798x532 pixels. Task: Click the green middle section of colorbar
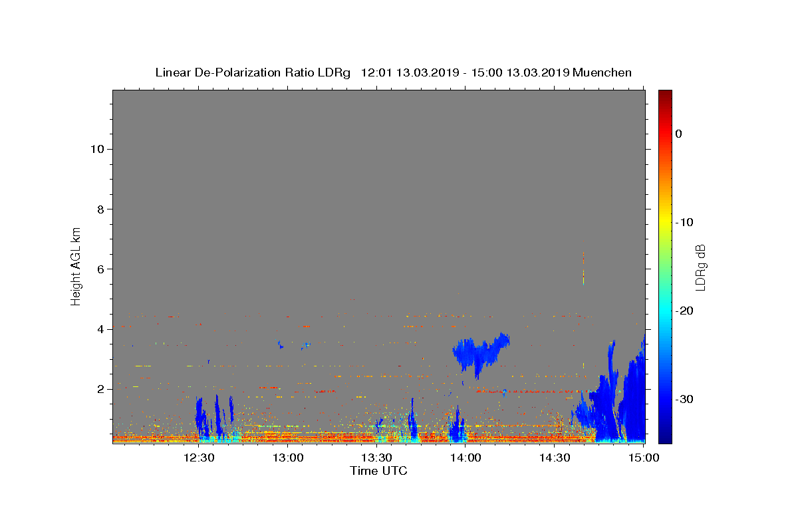(665, 266)
